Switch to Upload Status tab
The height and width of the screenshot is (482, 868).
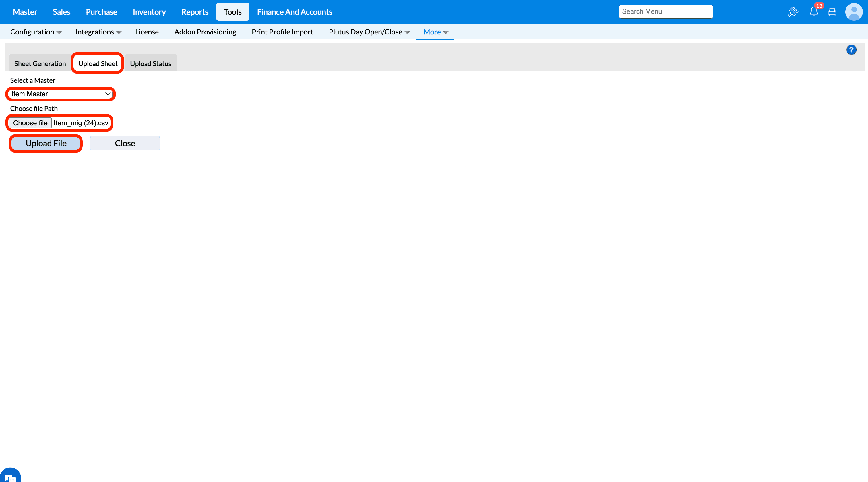click(x=151, y=64)
